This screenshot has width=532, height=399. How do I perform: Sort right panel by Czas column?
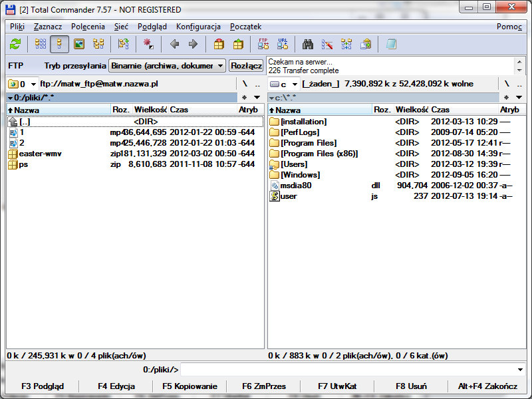click(x=464, y=110)
